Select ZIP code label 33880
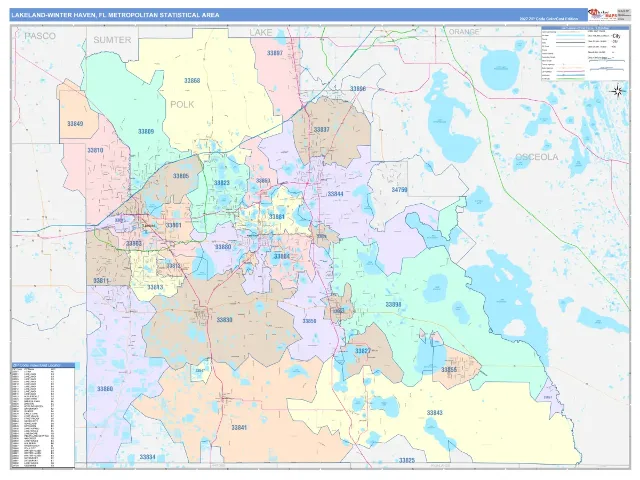The width and height of the screenshot is (640, 480). 223,247
